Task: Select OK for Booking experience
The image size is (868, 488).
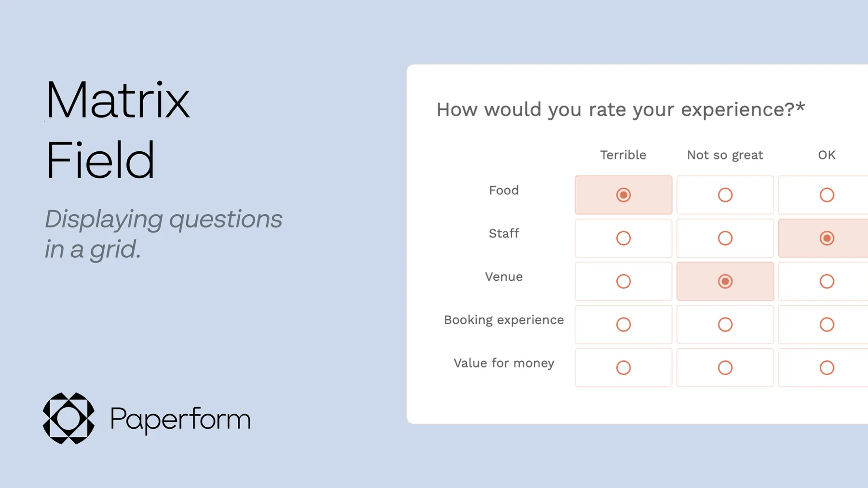Action: point(827,325)
